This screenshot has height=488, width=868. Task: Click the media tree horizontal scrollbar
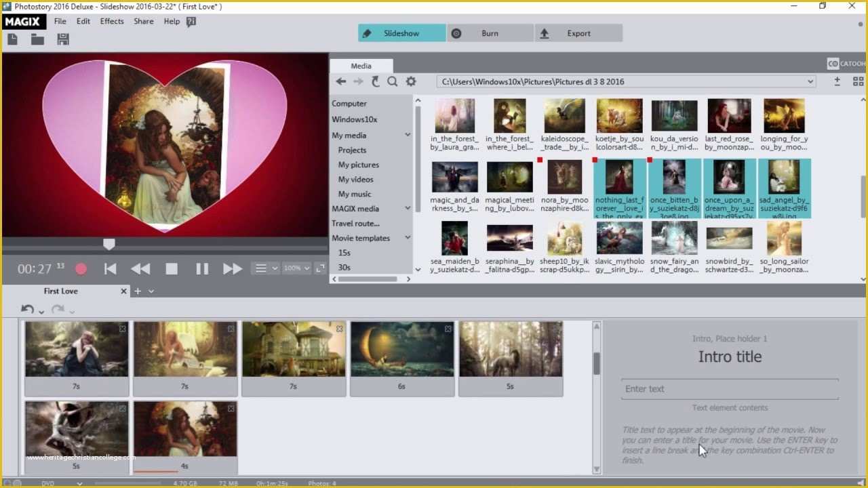(368, 279)
